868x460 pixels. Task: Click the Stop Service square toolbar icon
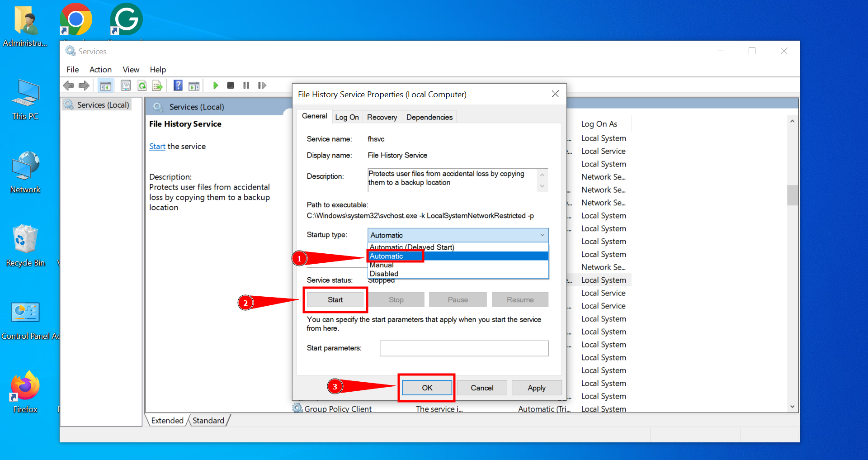(231, 85)
